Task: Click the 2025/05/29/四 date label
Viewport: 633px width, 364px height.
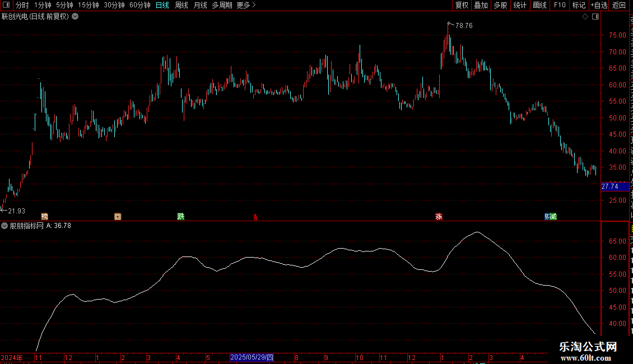Action: pyautogui.click(x=252, y=357)
